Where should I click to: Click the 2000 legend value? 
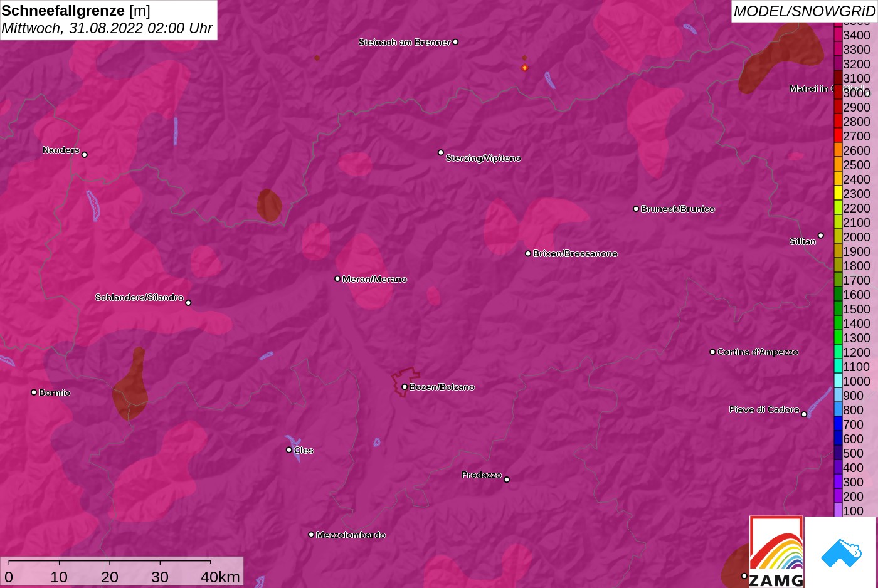click(x=857, y=237)
